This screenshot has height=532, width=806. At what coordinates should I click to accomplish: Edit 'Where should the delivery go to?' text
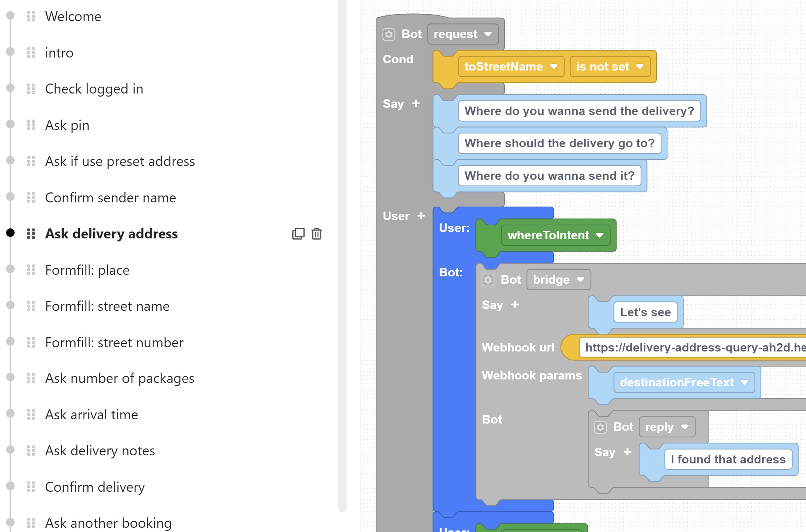[559, 143]
